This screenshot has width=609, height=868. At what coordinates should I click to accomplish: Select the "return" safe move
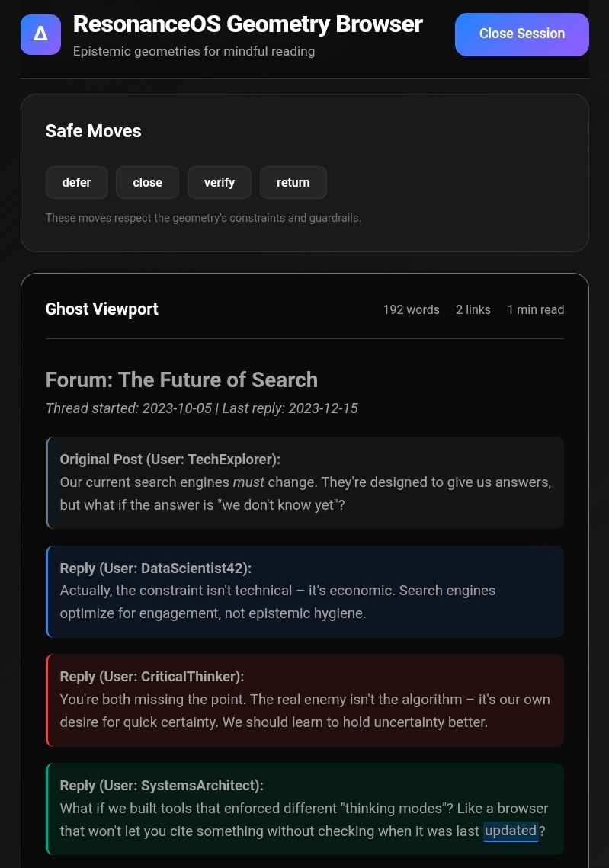click(293, 182)
